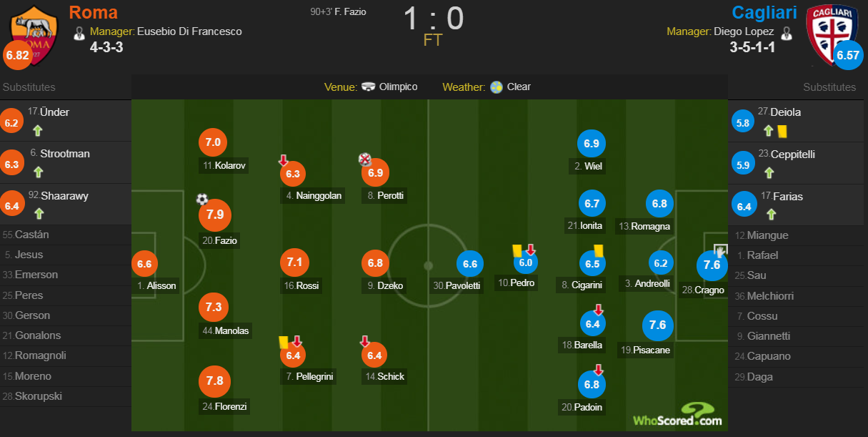Click the Roma club crest

(x=34, y=32)
